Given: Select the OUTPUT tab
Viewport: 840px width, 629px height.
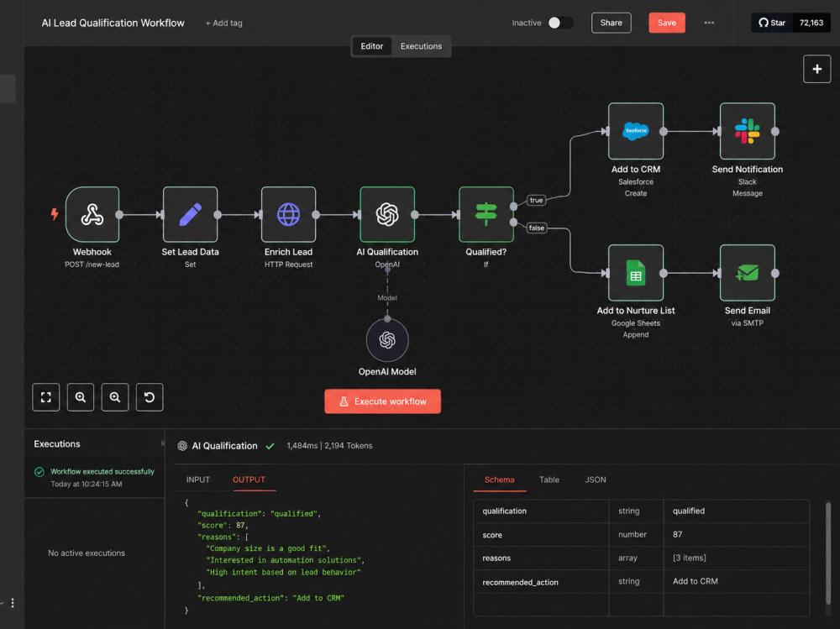Looking at the screenshot, I should coord(249,480).
